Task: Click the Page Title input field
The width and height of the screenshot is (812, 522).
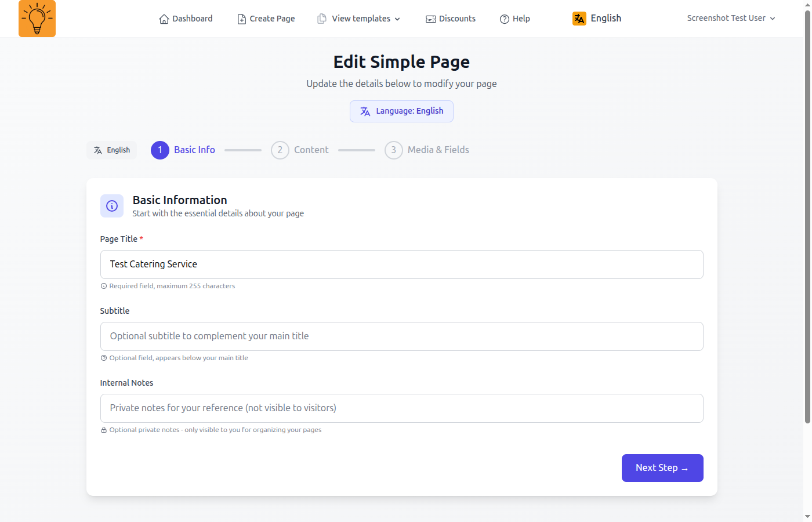Action: (x=402, y=264)
